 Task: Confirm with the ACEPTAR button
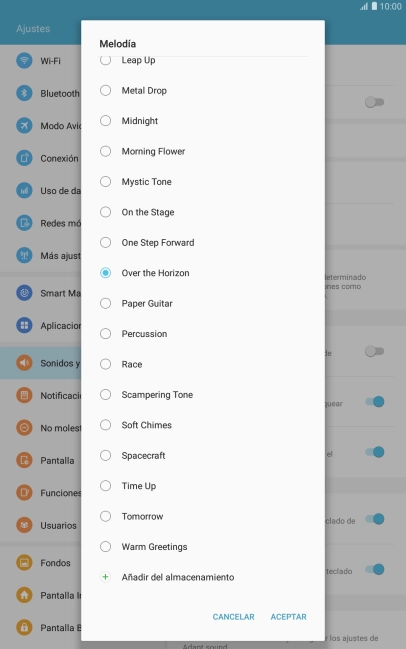[x=288, y=617]
